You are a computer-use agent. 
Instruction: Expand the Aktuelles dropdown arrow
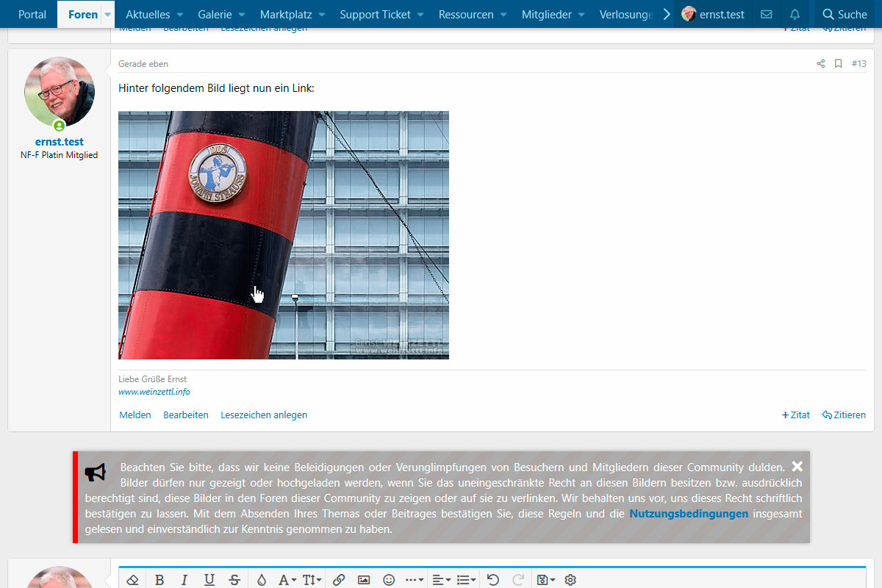[180, 15]
